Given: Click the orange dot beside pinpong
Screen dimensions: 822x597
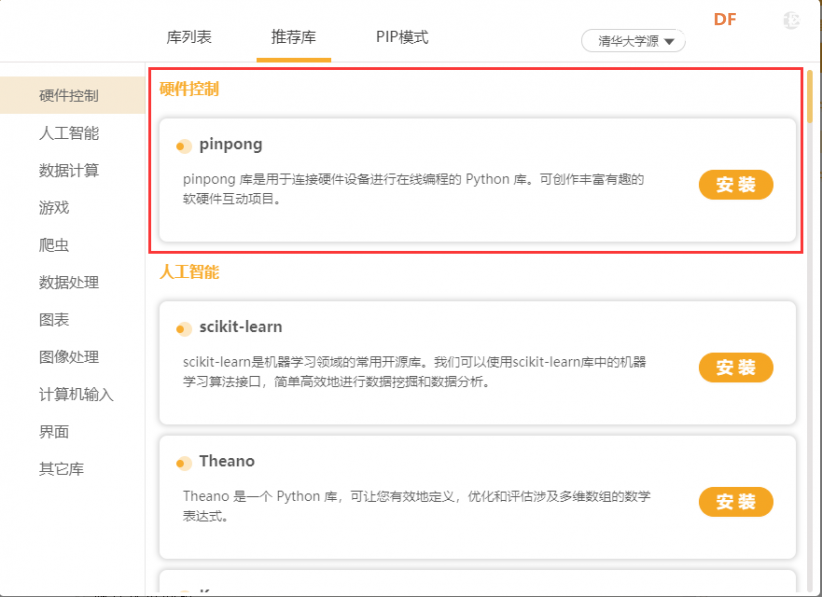Looking at the screenshot, I should coord(183,146).
